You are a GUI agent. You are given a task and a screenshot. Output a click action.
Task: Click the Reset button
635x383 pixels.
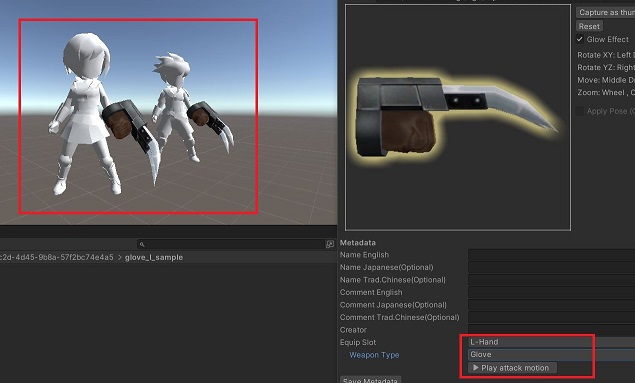point(589,26)
